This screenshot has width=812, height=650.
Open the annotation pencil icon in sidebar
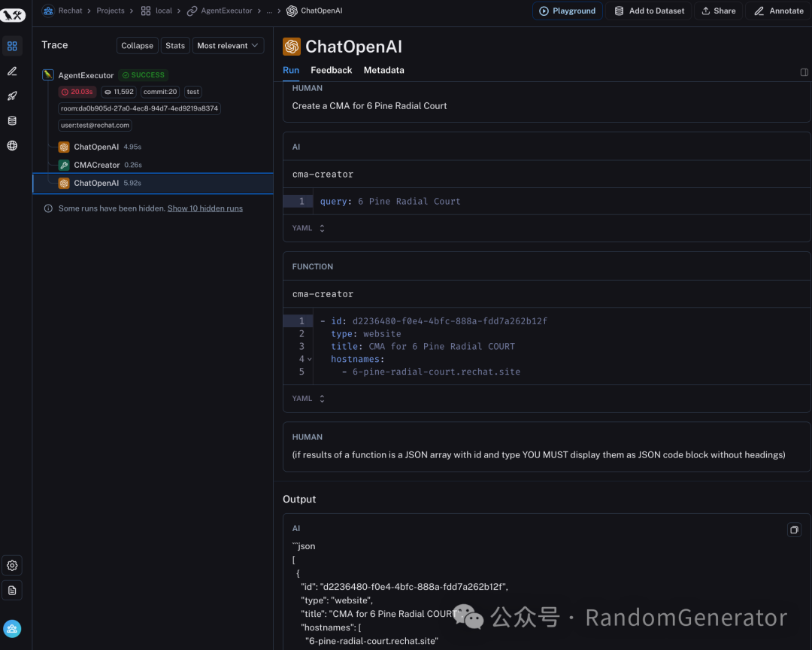click(x=13, y=71)
